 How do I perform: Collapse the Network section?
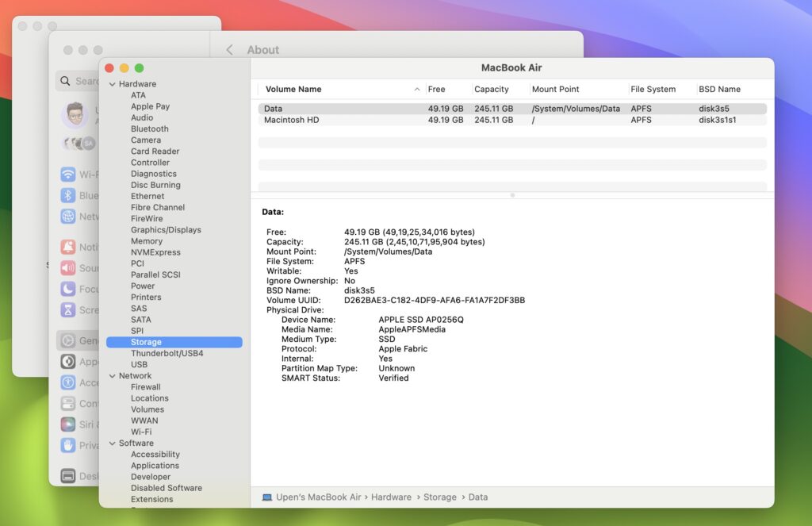click(x=113, y=376)
